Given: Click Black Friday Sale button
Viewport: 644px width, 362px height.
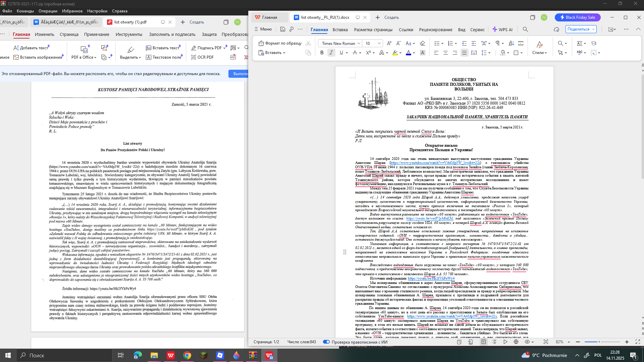Looking at the screenshot, I should [578, 17].
